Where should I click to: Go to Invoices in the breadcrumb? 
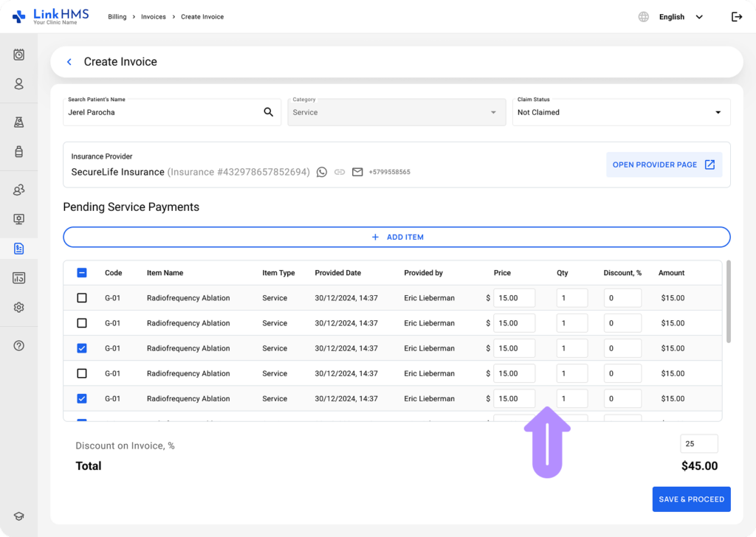pyautogui.click(x=154, y=17)
